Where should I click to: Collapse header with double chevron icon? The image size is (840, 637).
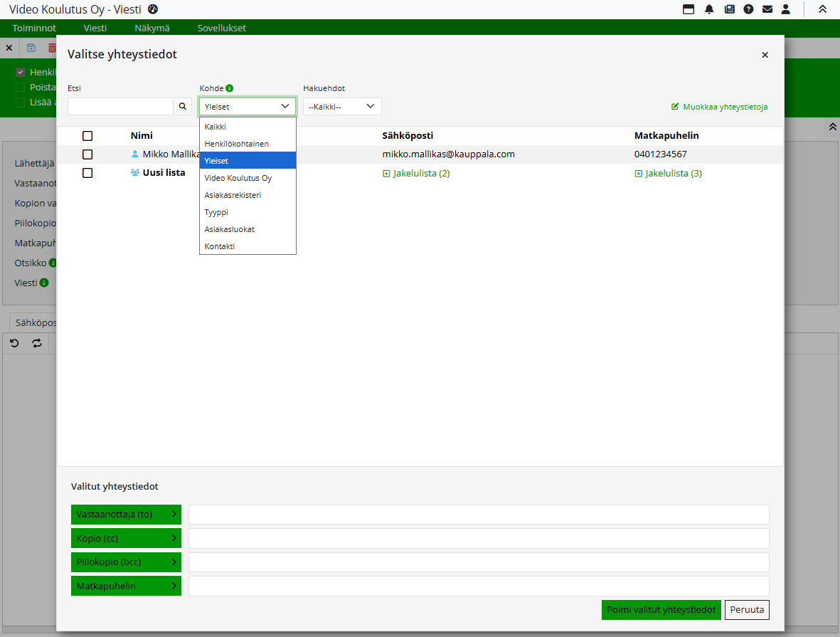(x=822, y=9)
